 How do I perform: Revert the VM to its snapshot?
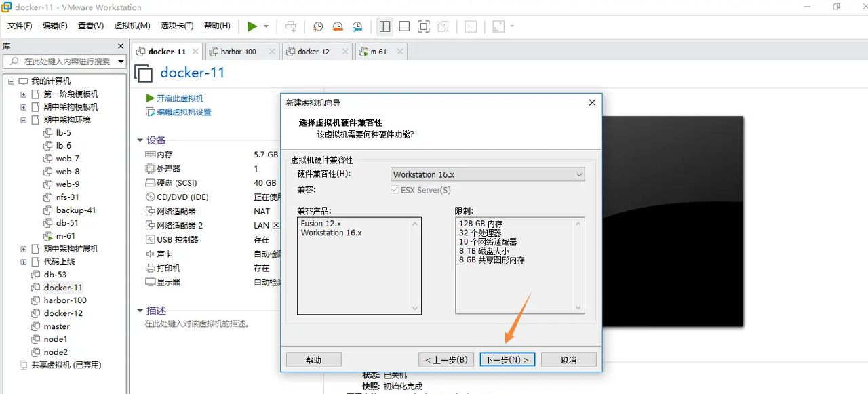tap(338, 26)
